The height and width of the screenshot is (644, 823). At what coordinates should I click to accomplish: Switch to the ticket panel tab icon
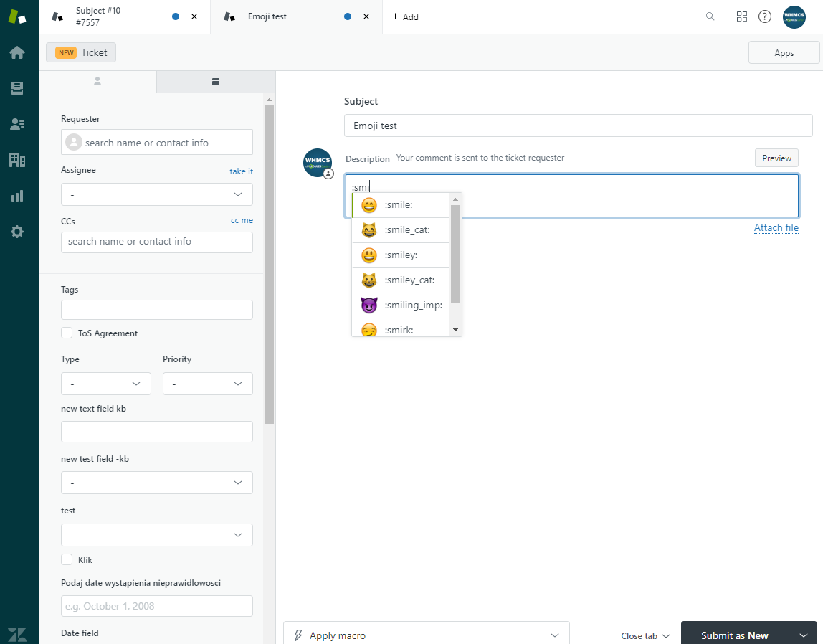click(216, 81)
